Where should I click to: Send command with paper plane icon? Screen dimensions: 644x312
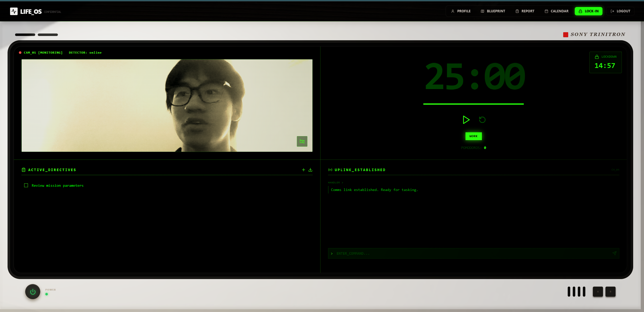pos(614,253)
